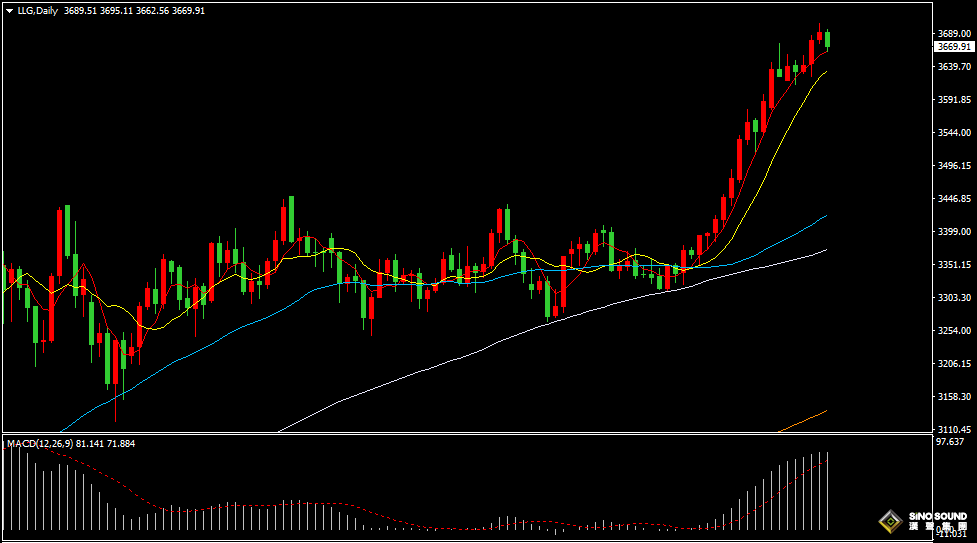Click the 3399.00 price axis label
This screenshot has height=543, width=977.
954,232
